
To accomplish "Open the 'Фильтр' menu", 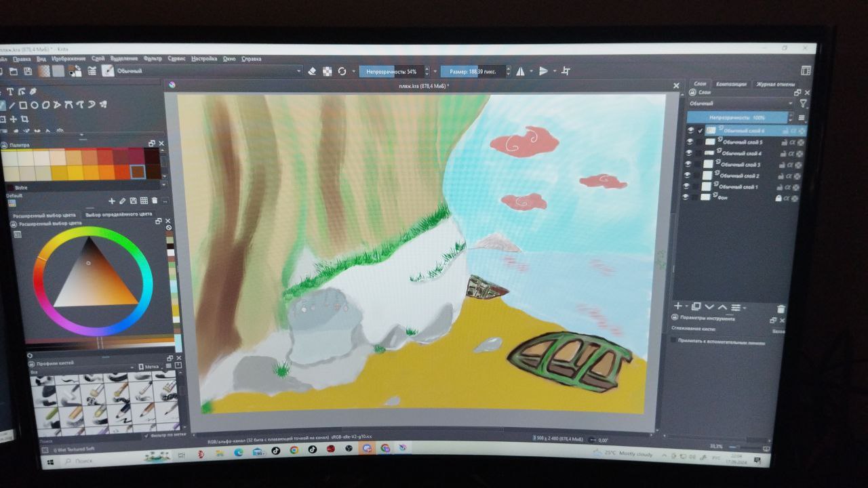I will point(153,59).
